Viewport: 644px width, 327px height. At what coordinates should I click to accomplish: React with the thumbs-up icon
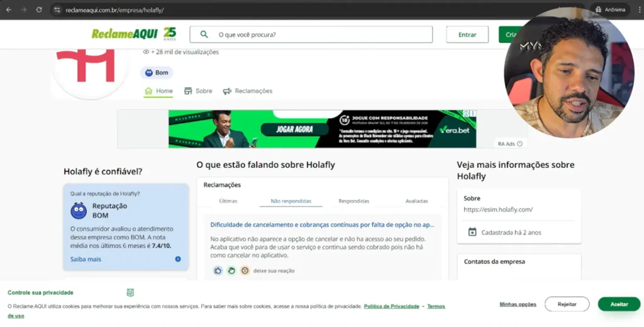(218, 270)
